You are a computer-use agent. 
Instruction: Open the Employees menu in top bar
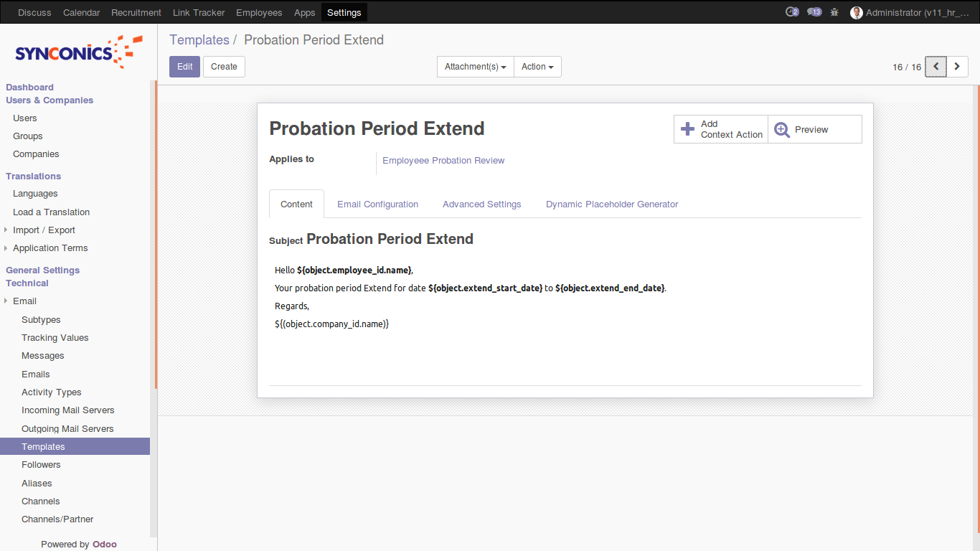259,12
